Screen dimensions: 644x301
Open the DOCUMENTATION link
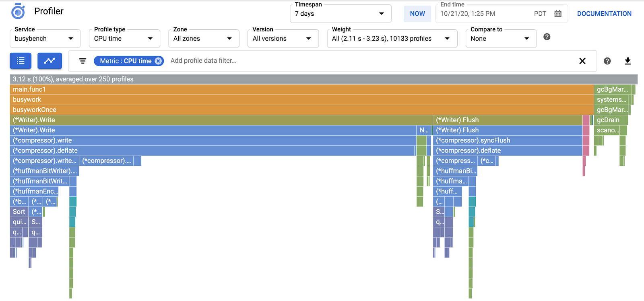point(604,14)
